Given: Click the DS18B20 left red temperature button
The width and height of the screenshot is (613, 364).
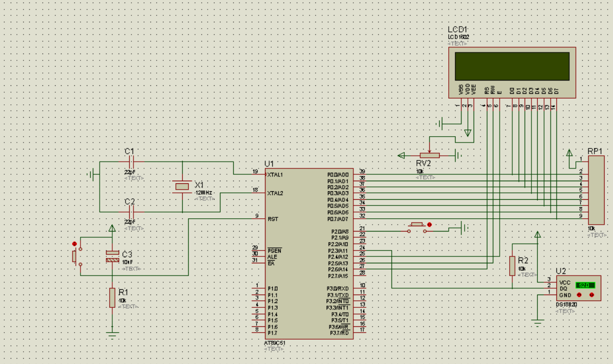Looking at the screenshot, I should pyautogui.click(x=579, y=295).
